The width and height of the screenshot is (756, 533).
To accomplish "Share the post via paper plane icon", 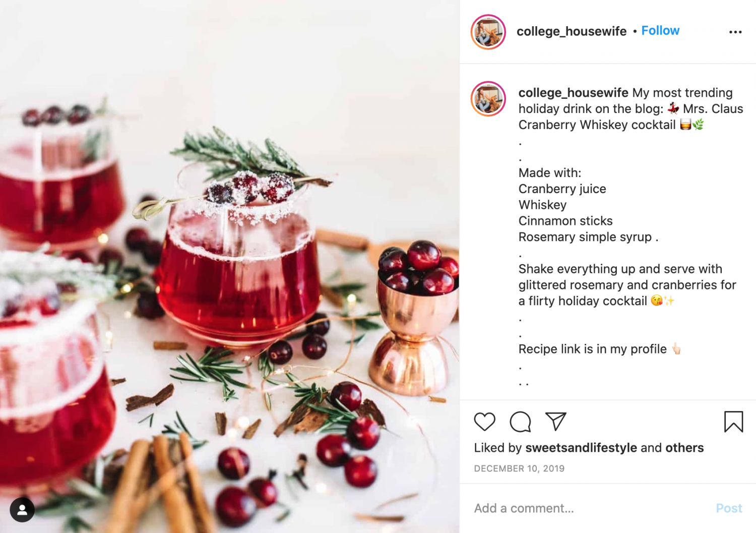I will click(x=556, y=422).
